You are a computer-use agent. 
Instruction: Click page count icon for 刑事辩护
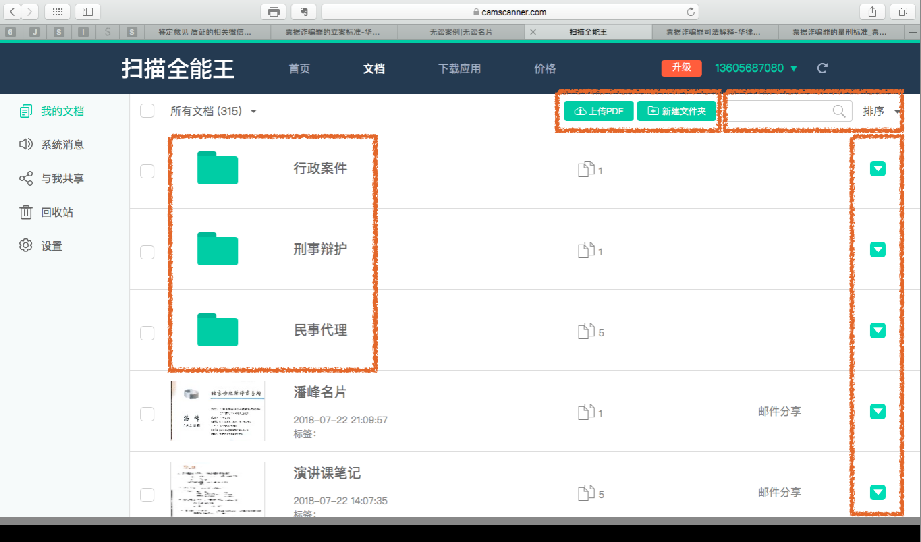587,250
